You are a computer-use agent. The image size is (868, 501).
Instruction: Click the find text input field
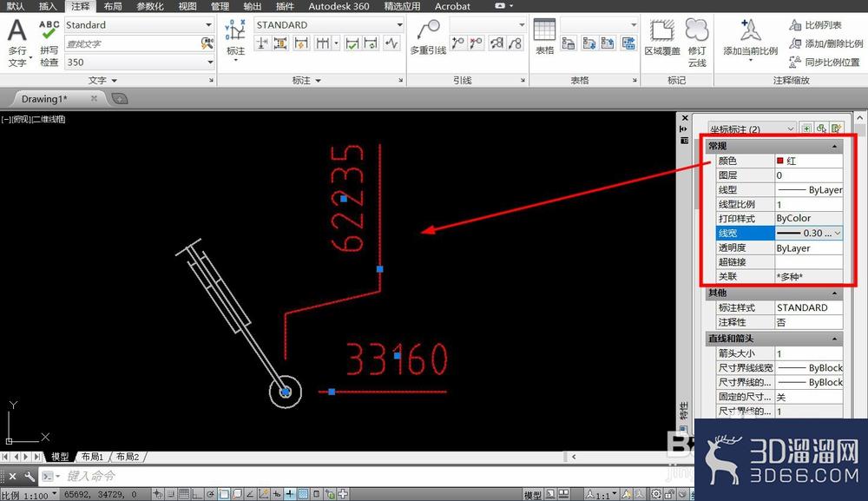[132, 43]
